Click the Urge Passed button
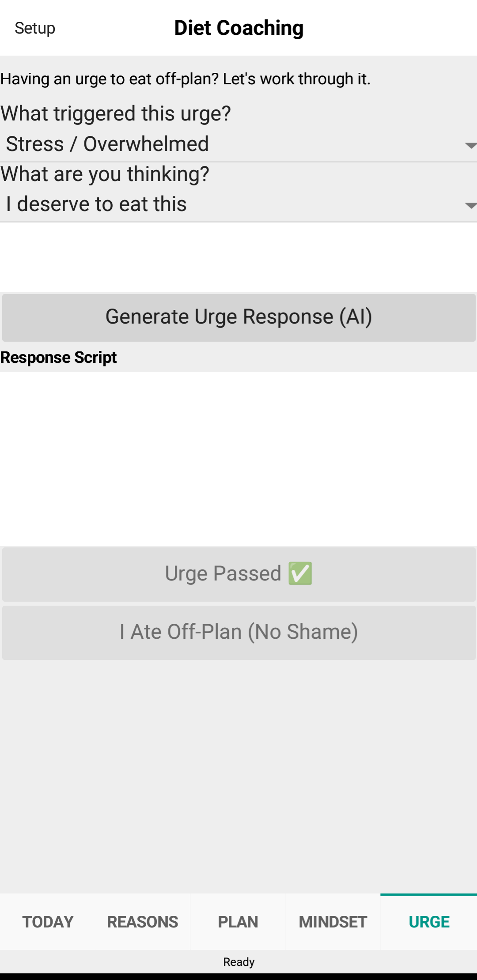 (238, 574)
